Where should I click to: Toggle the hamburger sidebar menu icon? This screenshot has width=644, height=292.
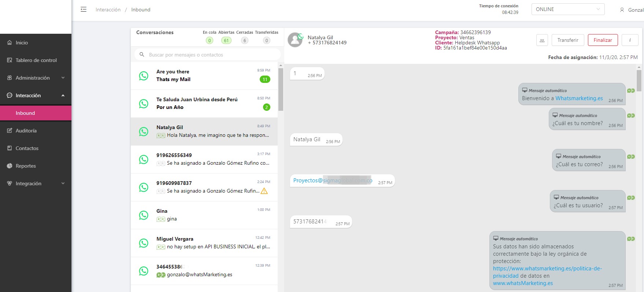click(x=84, y=10)
